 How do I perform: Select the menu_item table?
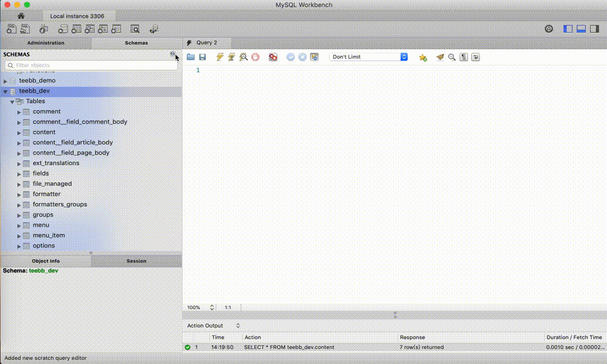coord(49,235)
